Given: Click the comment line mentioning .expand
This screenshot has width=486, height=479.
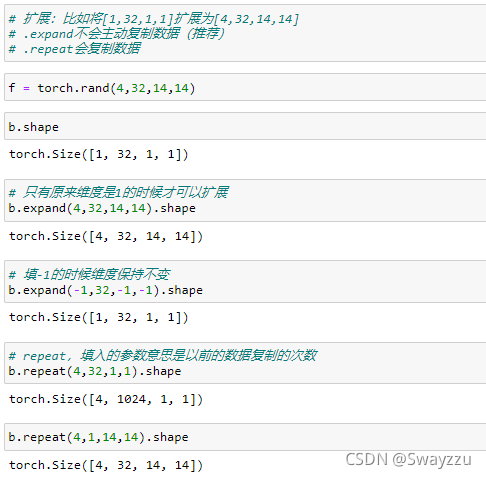Looking at the screenshot, I should 117,34.
